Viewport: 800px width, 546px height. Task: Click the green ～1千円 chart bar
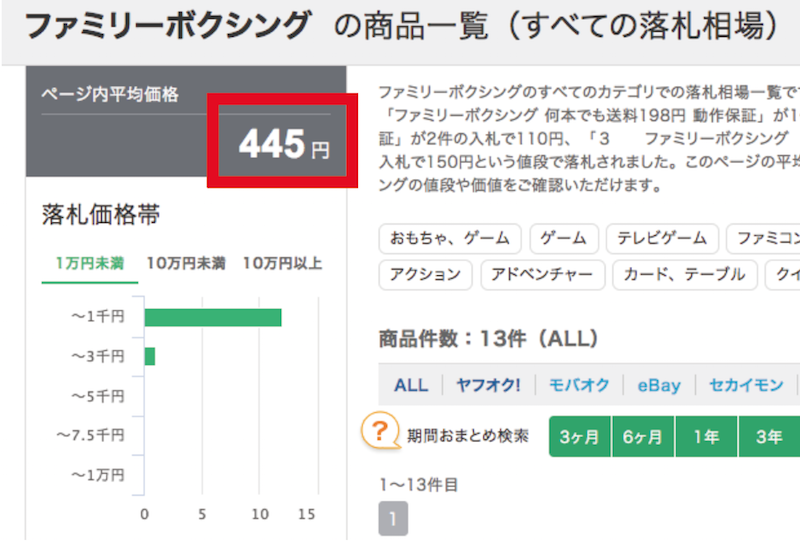point(213,317)
